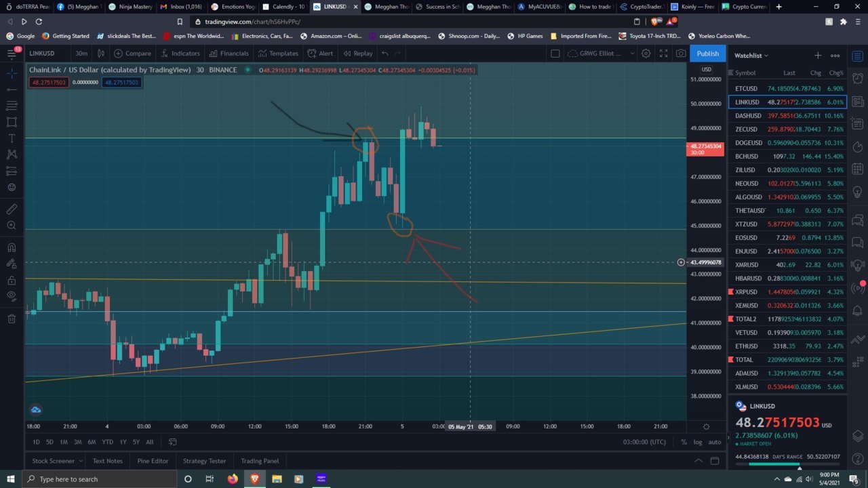Open the main hamburger menu with notification badge
This screenshot has width=868, height=488.
click(x=12, y=53)
